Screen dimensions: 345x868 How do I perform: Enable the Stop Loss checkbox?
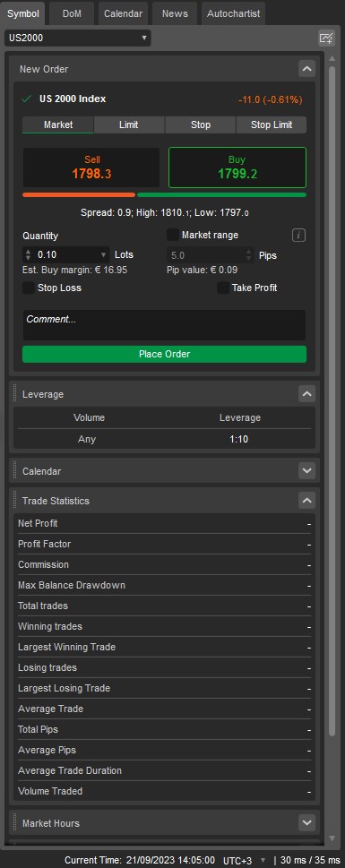(29, 288)
